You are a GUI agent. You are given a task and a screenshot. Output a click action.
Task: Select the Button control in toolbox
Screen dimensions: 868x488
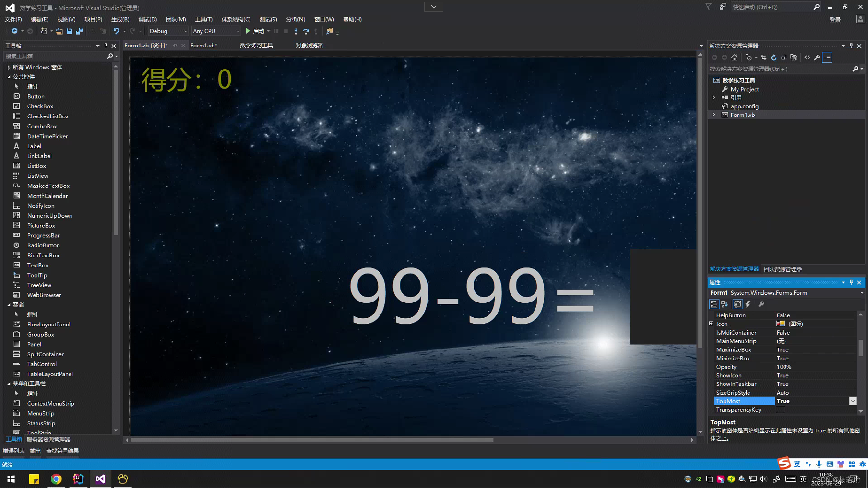tap(36, 97)
